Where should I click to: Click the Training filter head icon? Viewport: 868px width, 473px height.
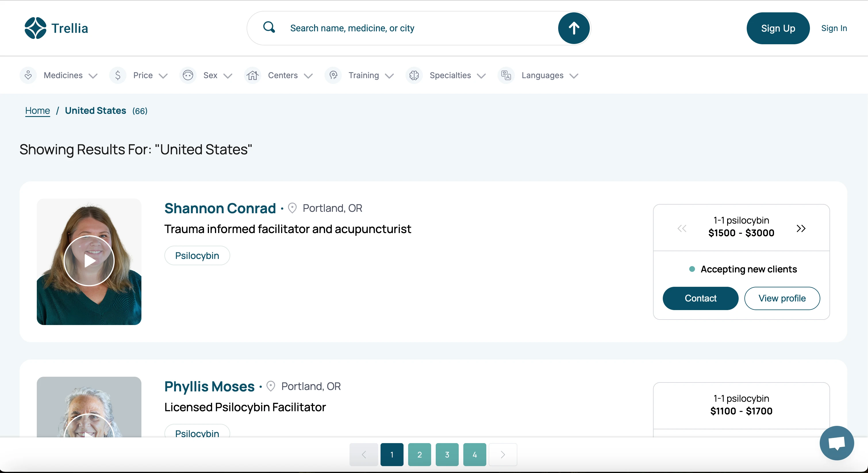click(x=333, y=75)
